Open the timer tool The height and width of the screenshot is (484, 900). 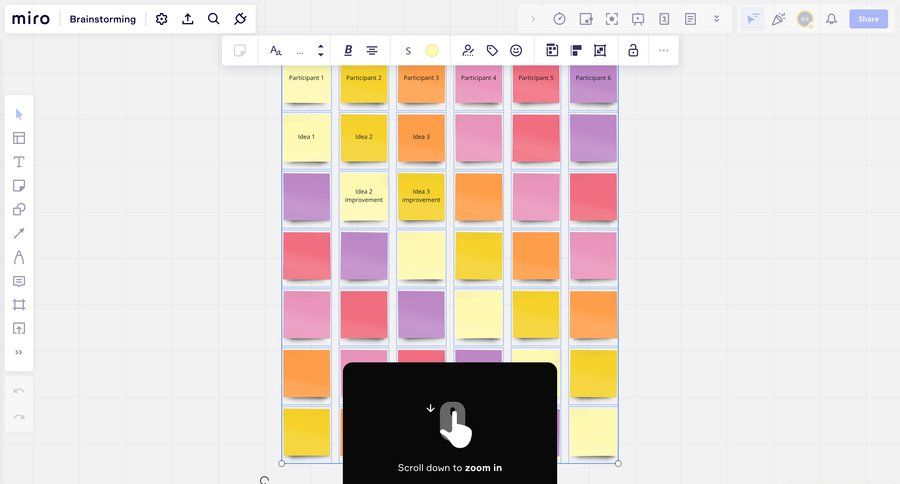click(x=560, y=19)
